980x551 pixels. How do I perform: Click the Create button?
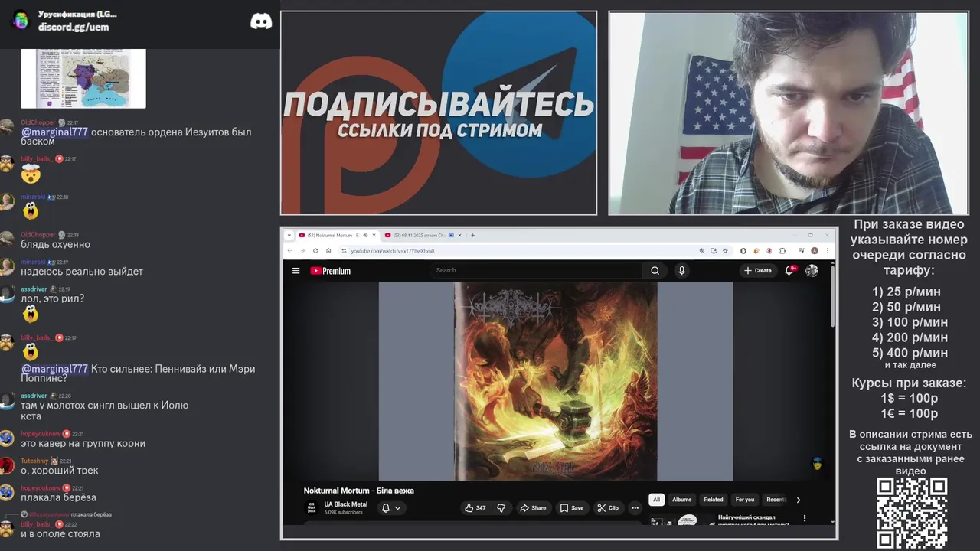pyautogui.click(x=758, y=270)
